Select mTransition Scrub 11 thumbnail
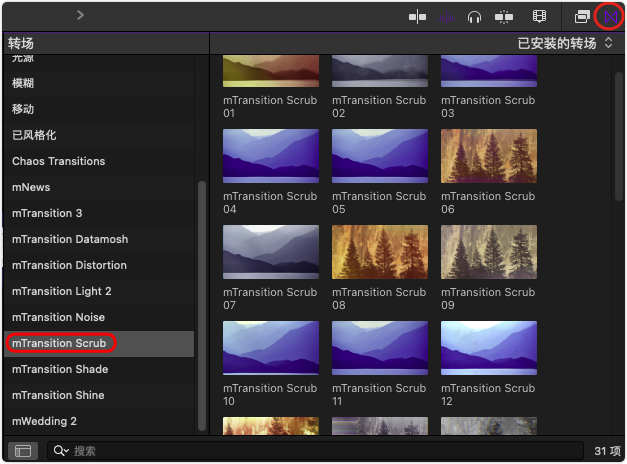Viewport: 627px width, 464px height. coord(380,348)
